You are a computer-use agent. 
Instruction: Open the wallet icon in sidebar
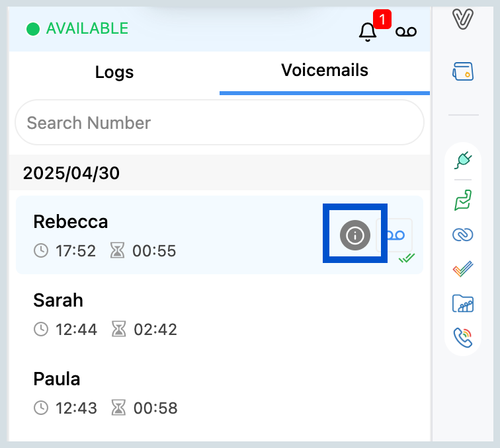[463, 71]
